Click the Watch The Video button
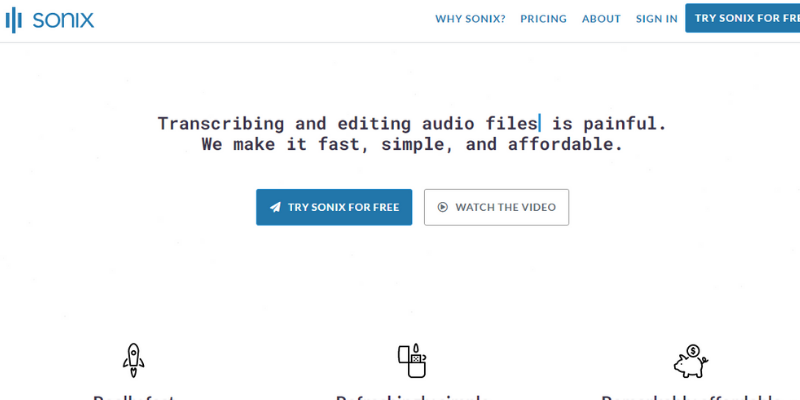The image size is (800, 400). 496,207
